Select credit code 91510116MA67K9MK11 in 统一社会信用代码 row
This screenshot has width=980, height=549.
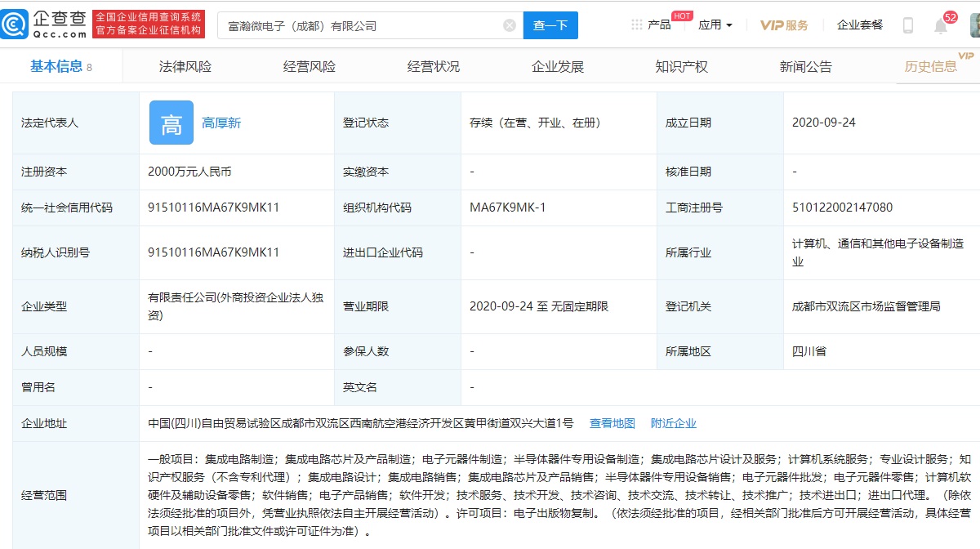pyautogui.click(x=214, y=208)
